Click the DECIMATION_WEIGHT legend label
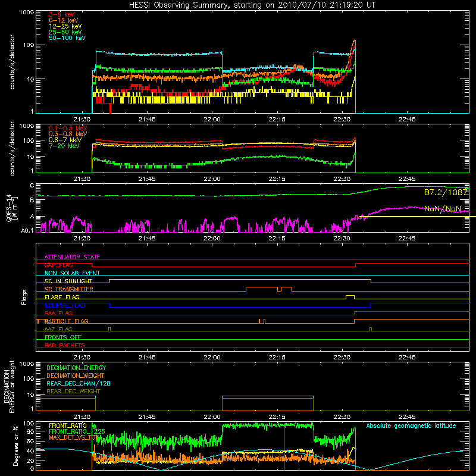The width and height of the screenshot is (476, 476). 76,376
